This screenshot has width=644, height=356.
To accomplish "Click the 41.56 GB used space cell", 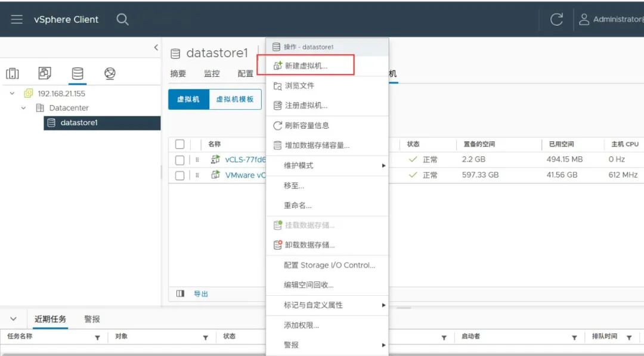I will [x=562, y=175].
